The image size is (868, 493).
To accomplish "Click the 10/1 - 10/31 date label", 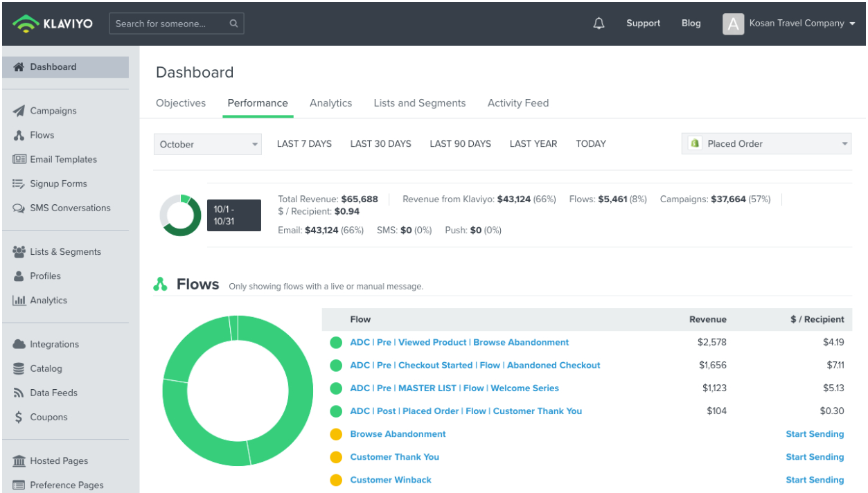I will (234, 215).
